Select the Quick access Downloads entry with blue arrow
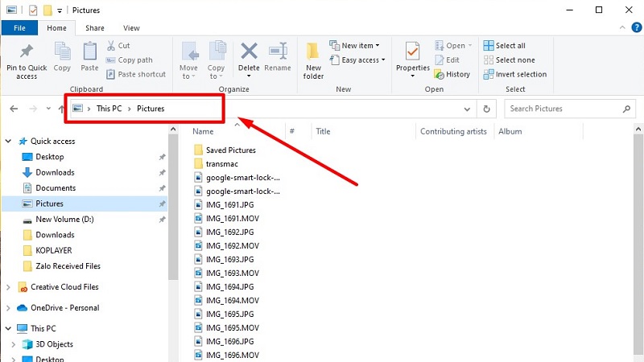This screenshot has width=644, height=362. [55, 172]
